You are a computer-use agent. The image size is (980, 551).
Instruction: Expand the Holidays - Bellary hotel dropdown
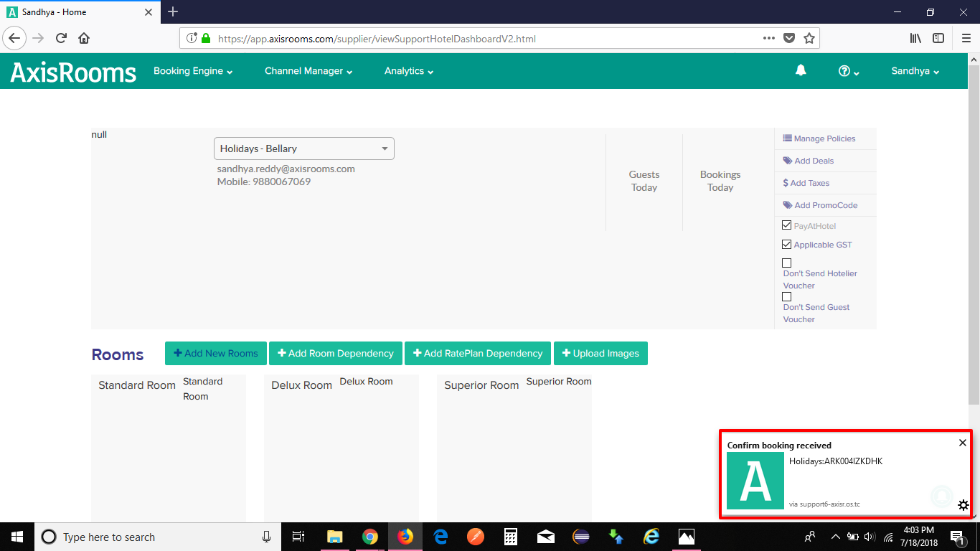point(304,149)
